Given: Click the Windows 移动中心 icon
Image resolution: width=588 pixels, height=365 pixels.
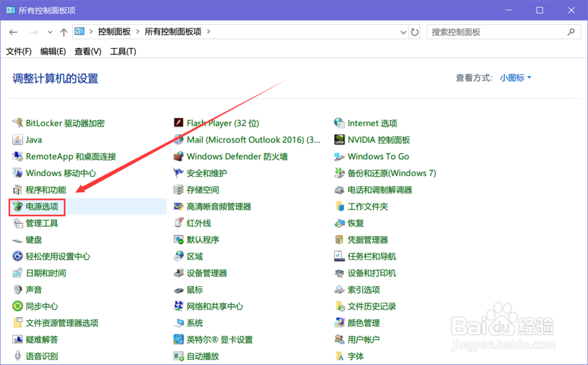Looking at the screenshot, I should (18, 172).
